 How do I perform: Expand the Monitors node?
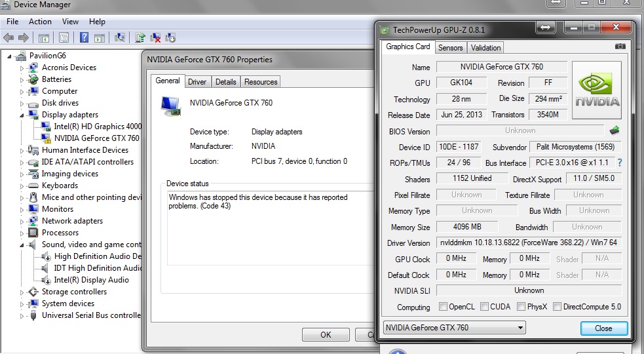click(22, 209)
